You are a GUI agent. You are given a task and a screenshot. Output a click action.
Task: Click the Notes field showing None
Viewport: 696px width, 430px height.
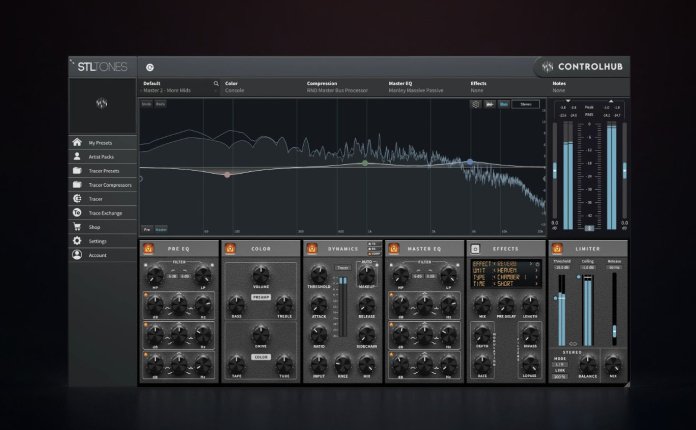(x=589, y=87)
